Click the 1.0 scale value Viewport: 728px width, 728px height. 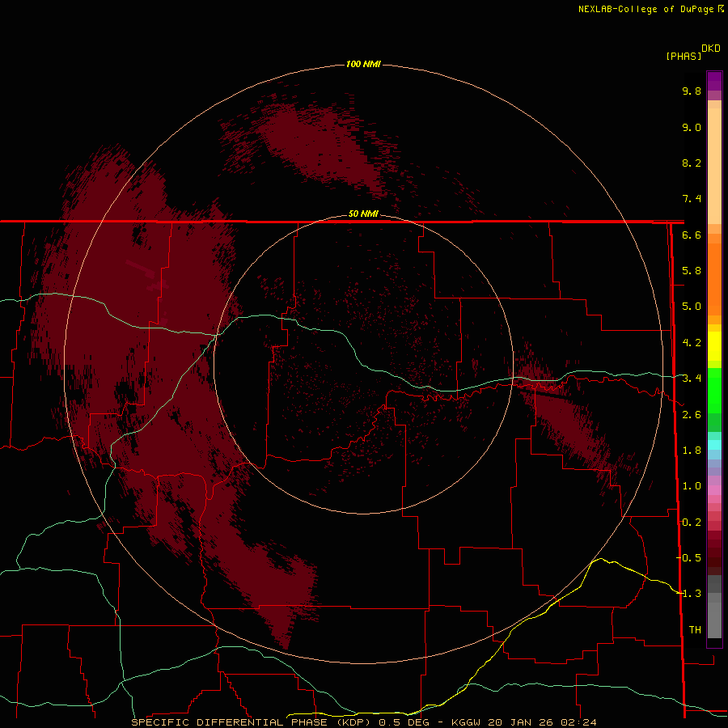pyautogui.click(x=692, y=486)
